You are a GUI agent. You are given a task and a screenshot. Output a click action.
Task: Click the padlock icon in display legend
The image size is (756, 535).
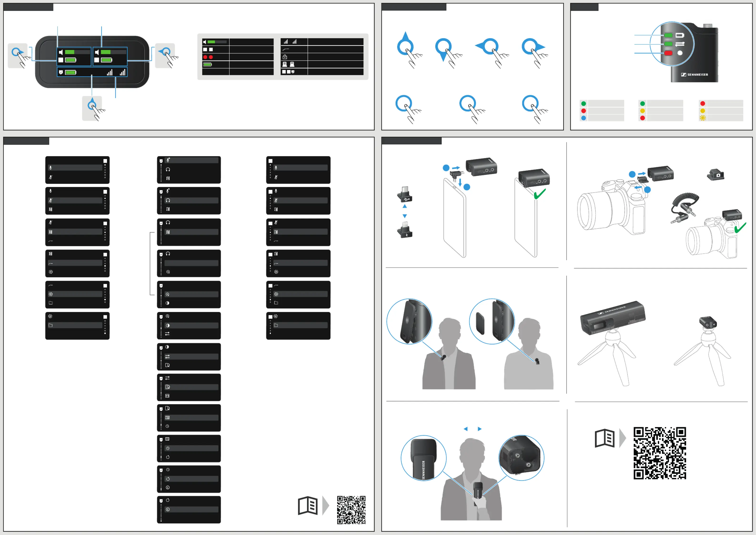pyautogui.click(x=285, y=57)
